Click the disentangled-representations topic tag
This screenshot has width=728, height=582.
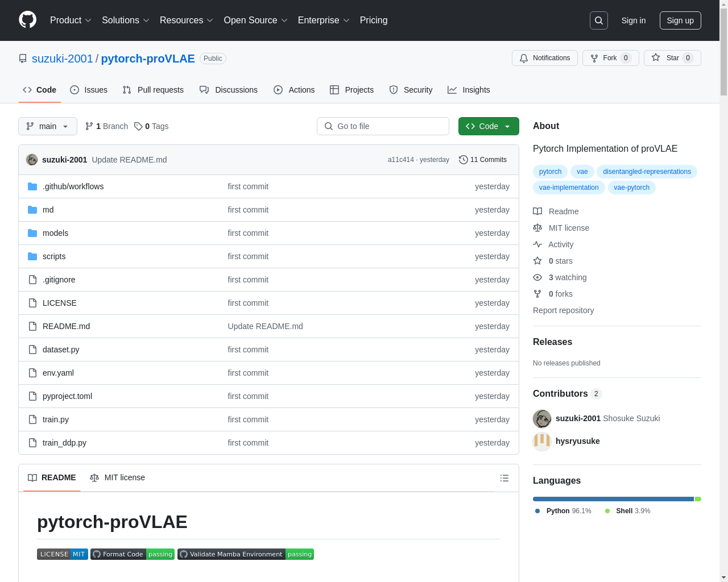point(647,172)
